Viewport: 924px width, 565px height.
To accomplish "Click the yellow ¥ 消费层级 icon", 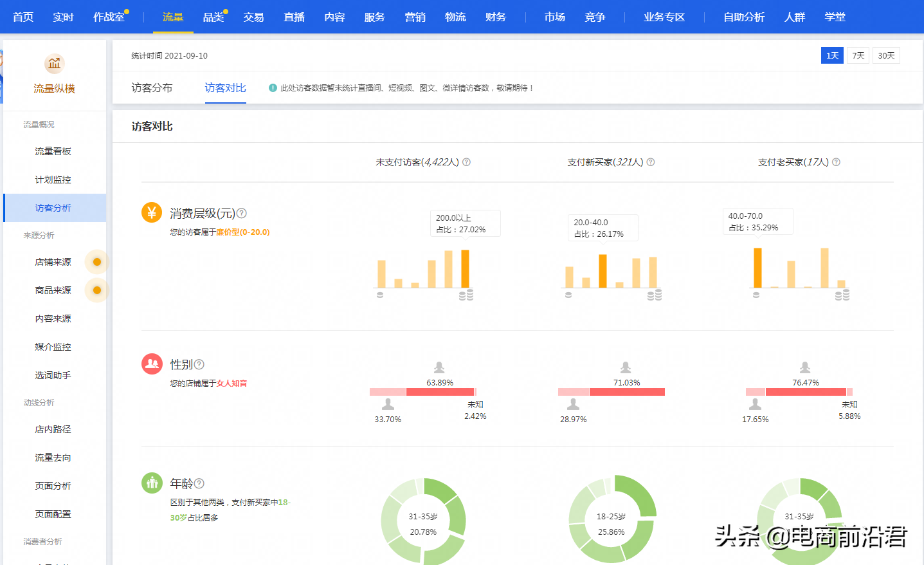I will pos(151,212).
